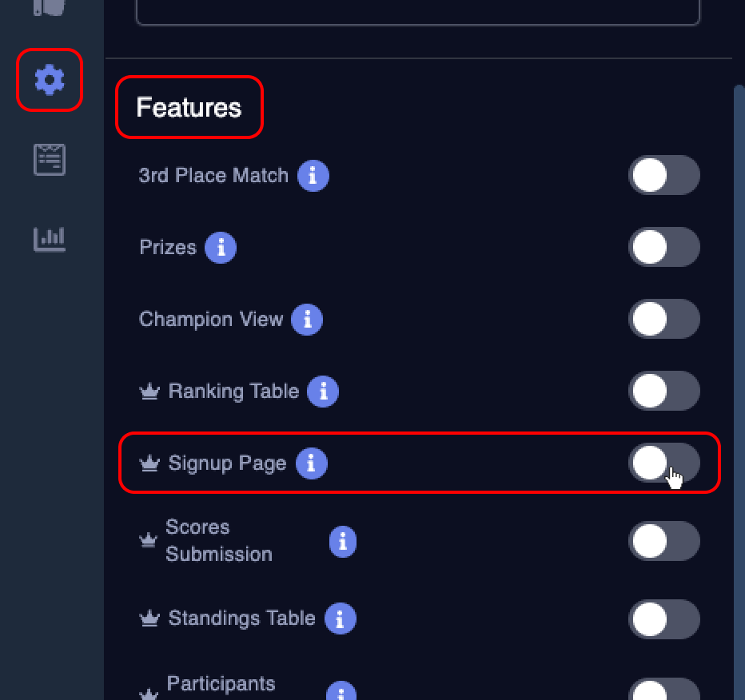The width and height of the screenshot is (745, 700).
Task: Show Ranking Table feature information
Action: tap(323, 392)
